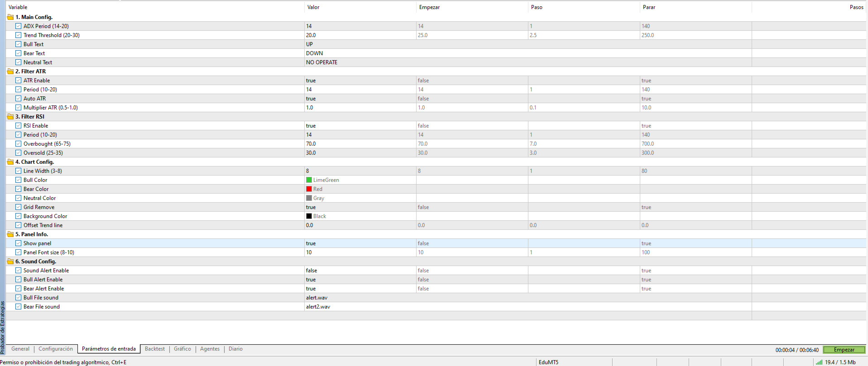Click the Parar column header
The image size is (868, 366).
click(696, 7)
